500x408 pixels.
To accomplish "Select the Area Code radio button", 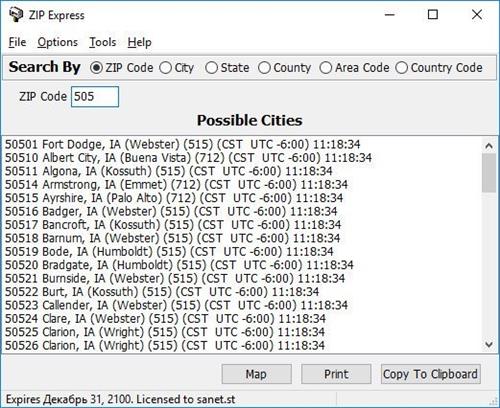I will [326, 68].
